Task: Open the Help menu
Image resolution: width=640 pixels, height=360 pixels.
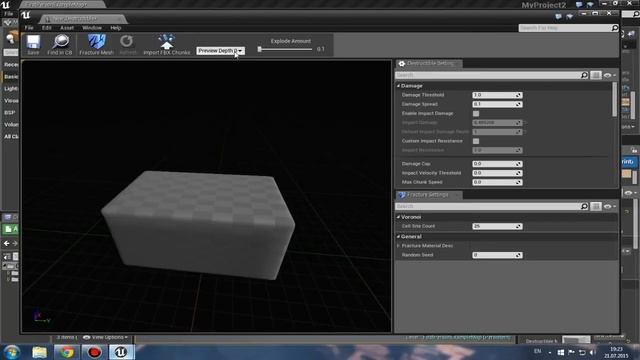Action: (x=116, y=28)
